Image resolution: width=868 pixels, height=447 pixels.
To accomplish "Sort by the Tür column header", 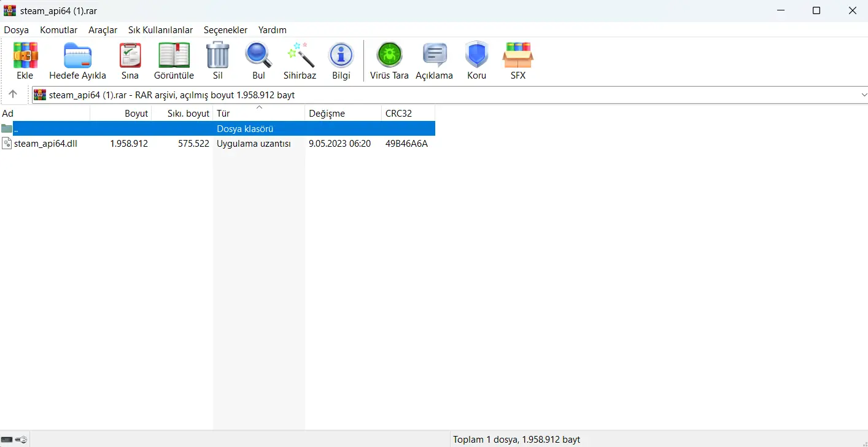I will point(259,114).
